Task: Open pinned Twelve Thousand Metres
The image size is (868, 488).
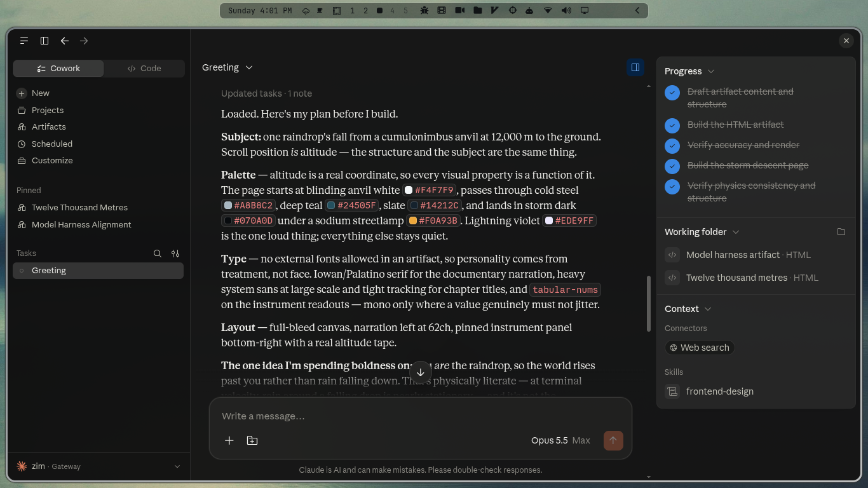Action: [x=98, y=207]
